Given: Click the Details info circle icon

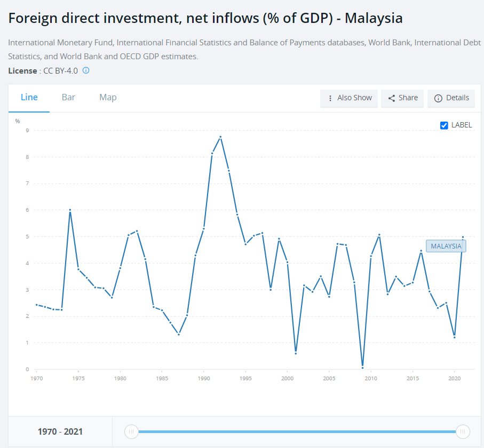Looking at the screenshot, I should click(438, 98).
